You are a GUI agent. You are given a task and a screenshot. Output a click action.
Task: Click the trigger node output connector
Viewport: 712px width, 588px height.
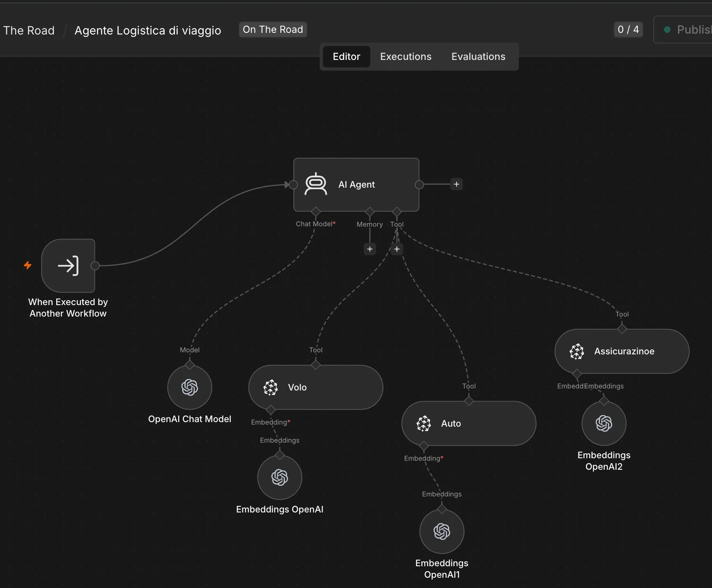[95, 266]
